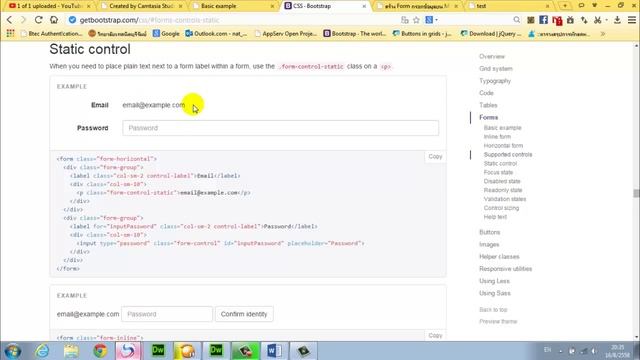Go back using the browser back arrow

coord(9,20)
